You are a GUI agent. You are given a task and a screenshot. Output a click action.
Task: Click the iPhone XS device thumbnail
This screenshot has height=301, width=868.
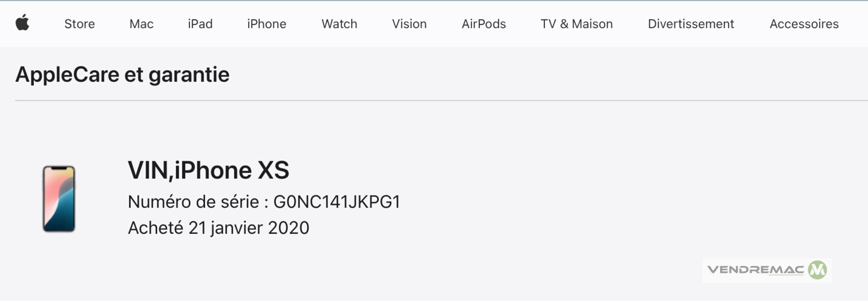click(59, 199)
